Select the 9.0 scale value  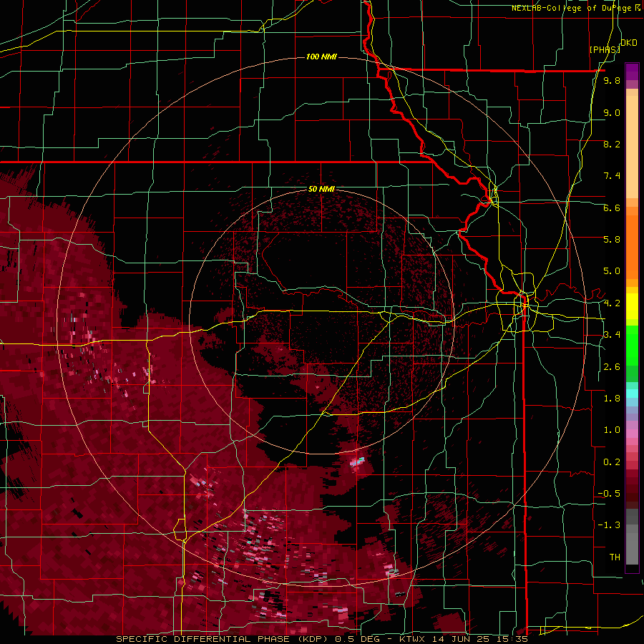pyautogui.click(x=612, y=113)
